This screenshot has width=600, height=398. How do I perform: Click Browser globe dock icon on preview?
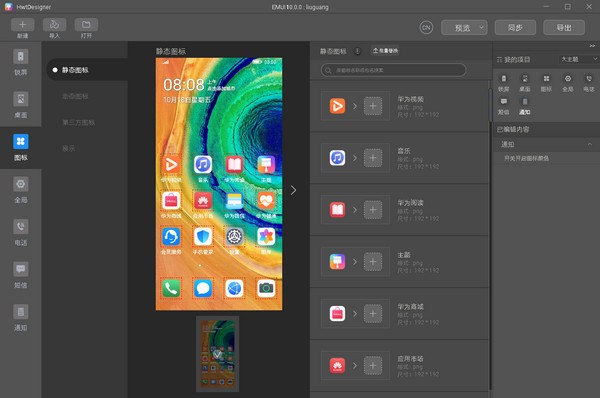[x=234, y=288]
